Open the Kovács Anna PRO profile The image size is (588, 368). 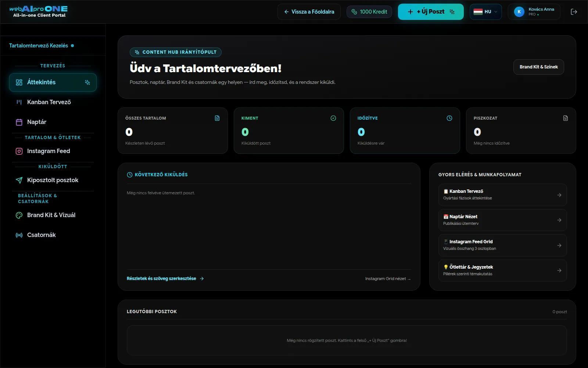(x=534, y=12)
